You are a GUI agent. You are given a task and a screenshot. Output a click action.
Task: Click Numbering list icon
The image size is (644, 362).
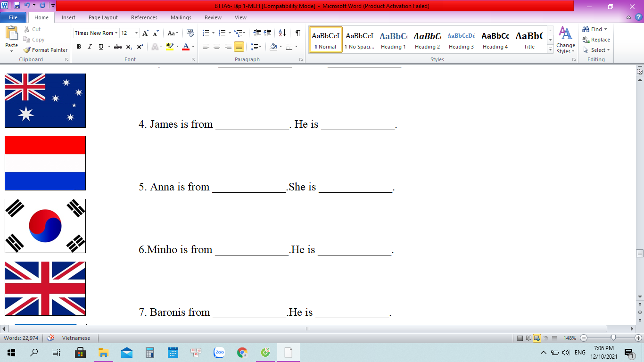click(x=222, y=33)
